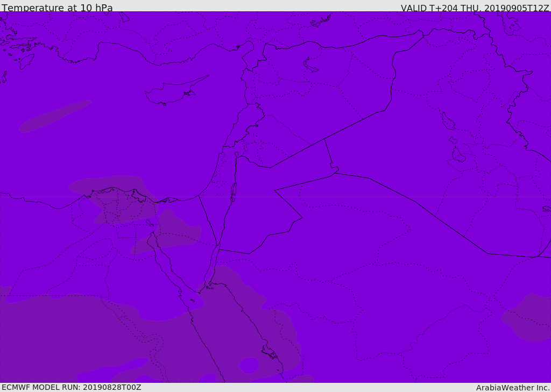Click the 'ArabiaWeather Inc' credit text
This screenshot has width=551, height=392.
point(513,388)
